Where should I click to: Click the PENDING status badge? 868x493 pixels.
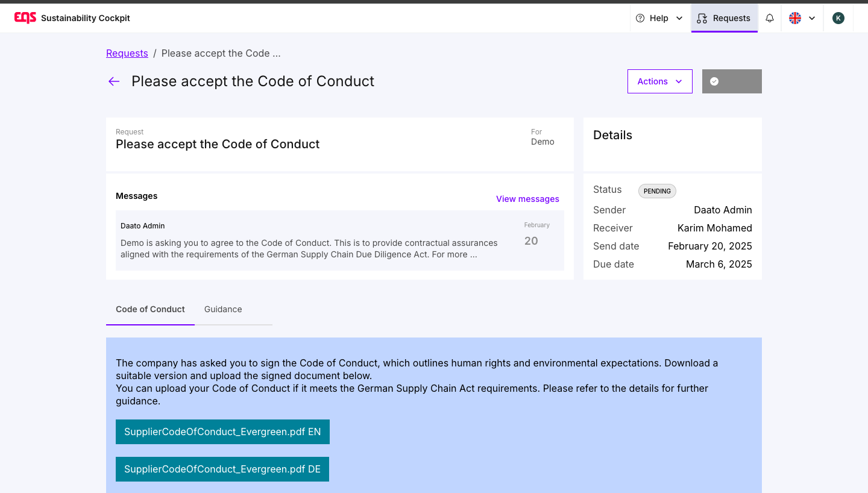(657, 191)
